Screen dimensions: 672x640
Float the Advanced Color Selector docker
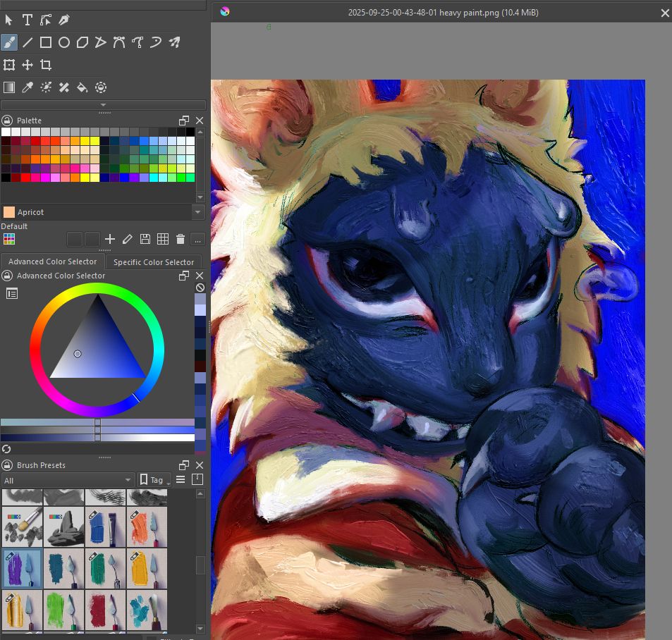click(x=184, y=276)
